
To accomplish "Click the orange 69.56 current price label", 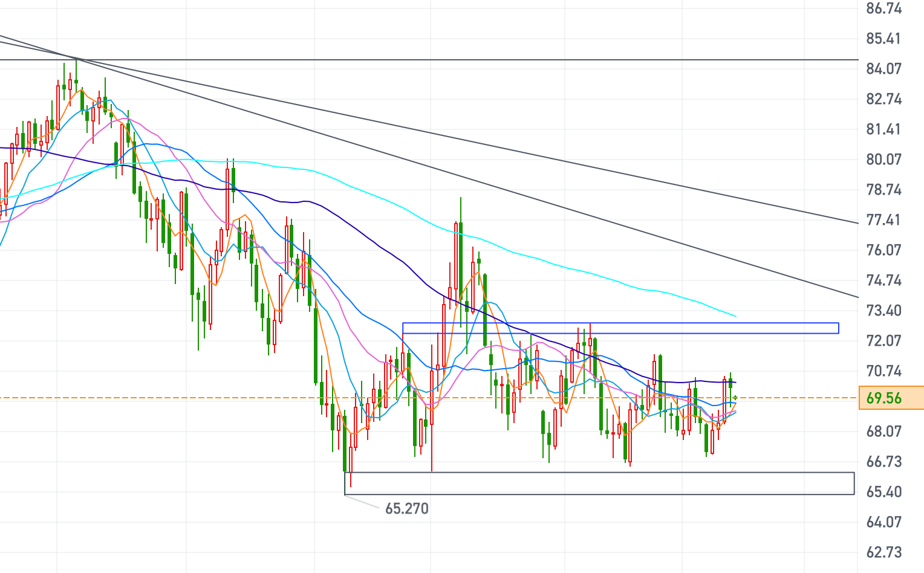I will 890,398.
